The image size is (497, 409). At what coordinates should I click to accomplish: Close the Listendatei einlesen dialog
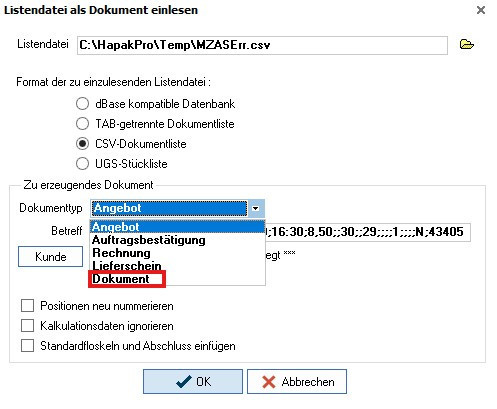point(481,10)
